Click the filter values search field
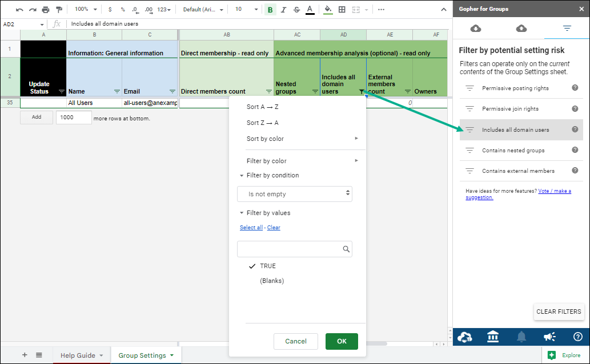 295,249
